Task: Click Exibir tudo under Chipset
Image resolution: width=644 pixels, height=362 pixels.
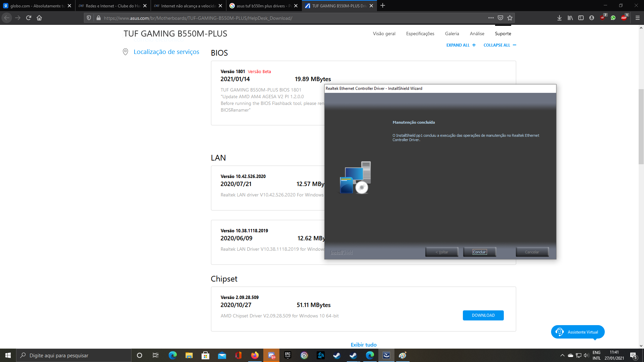Action: pos(364,345)
